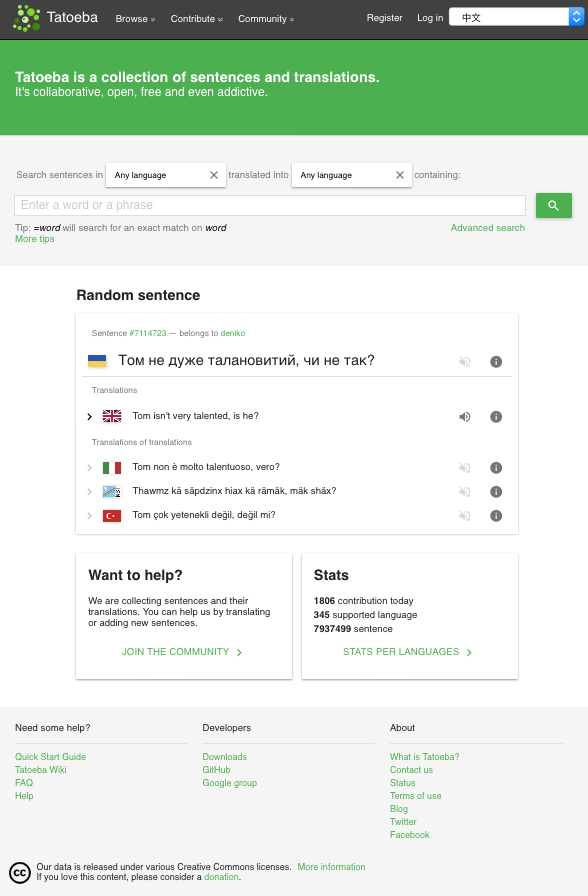The width and height of the screenshot is (588, 896).
Task: Open the Community menu
Action: [266, 19]
